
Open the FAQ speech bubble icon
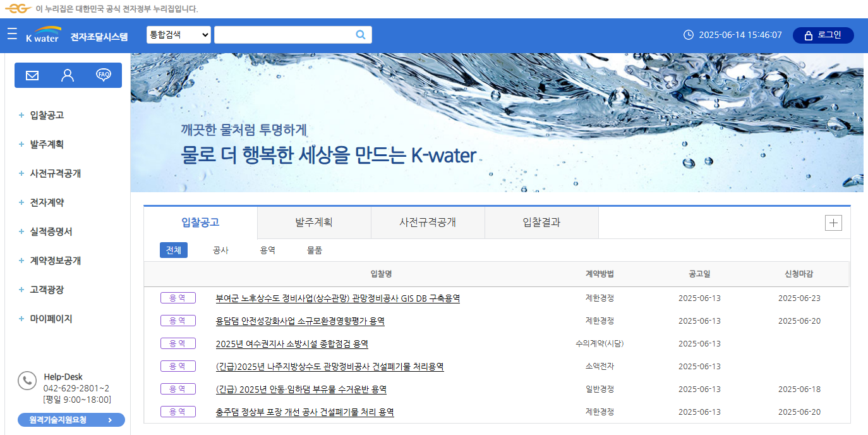(x=104, y=75)
